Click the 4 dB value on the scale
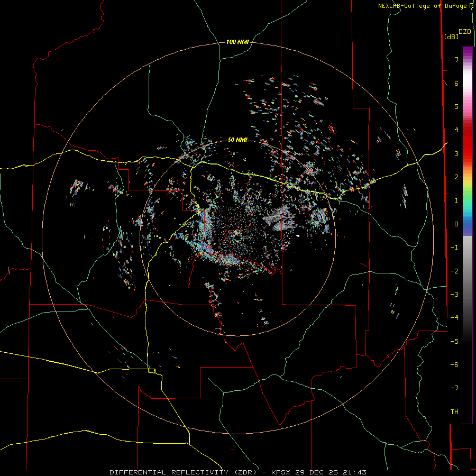This screenshot has height=476, width=476. 456,130
